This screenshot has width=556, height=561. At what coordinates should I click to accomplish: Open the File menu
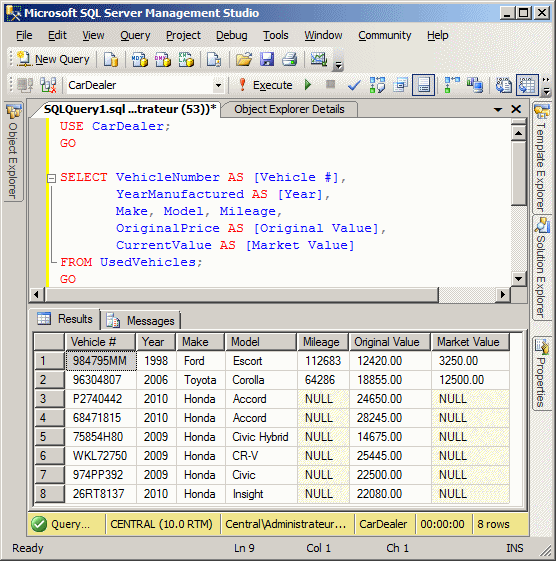[x=24, y=35]
